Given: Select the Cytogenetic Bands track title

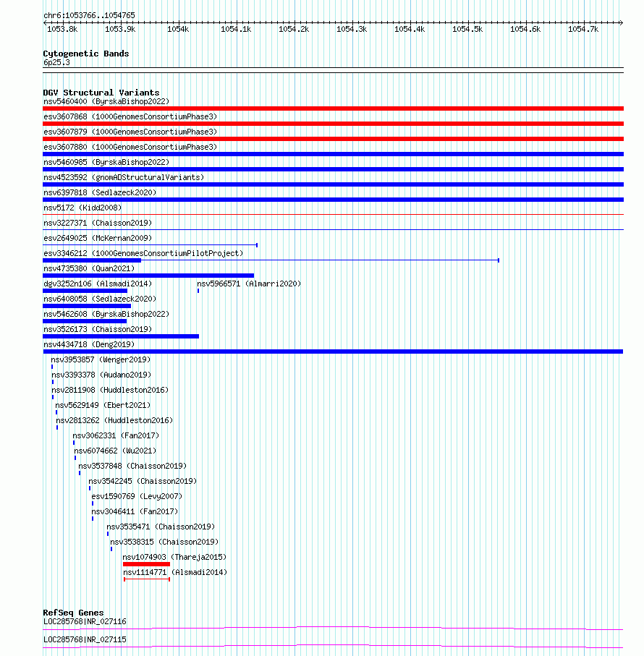Looking at the screenshot, I should tap(86, 54).
